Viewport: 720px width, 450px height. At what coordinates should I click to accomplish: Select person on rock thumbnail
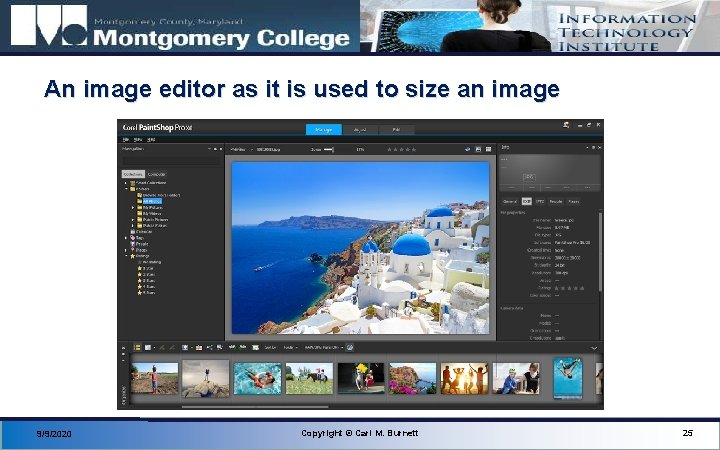point(206,378)
